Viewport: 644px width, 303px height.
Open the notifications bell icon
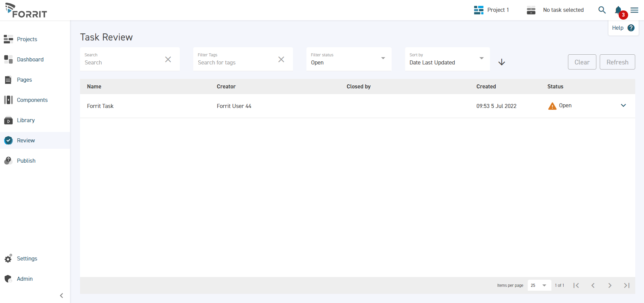click(618, 10)
